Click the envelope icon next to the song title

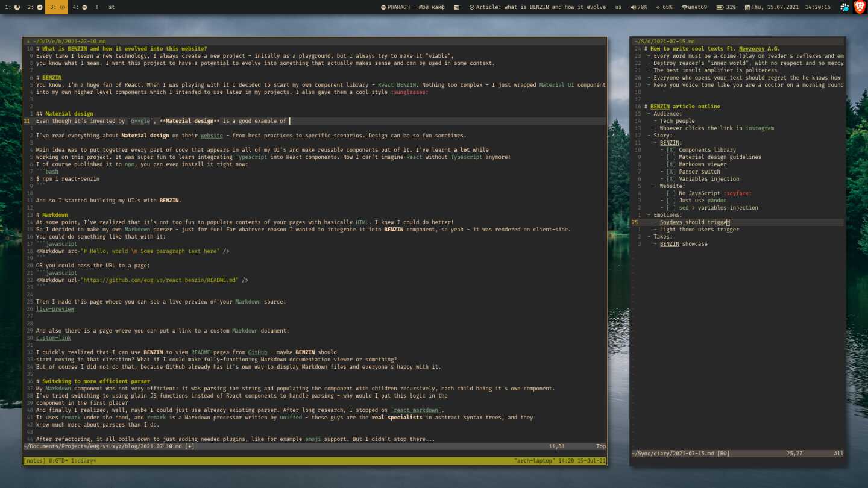point(458,8)
